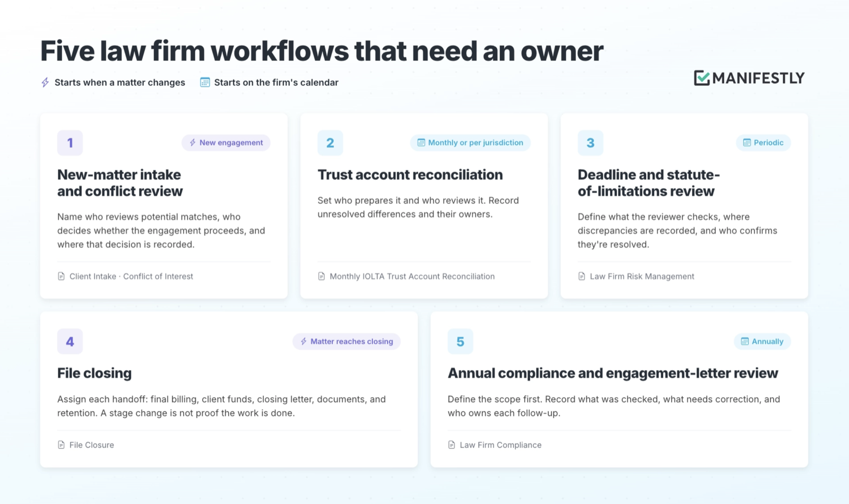This screenshot has height=504, width=849.
Task: Select the Annually tag
Action: (762, 341)
